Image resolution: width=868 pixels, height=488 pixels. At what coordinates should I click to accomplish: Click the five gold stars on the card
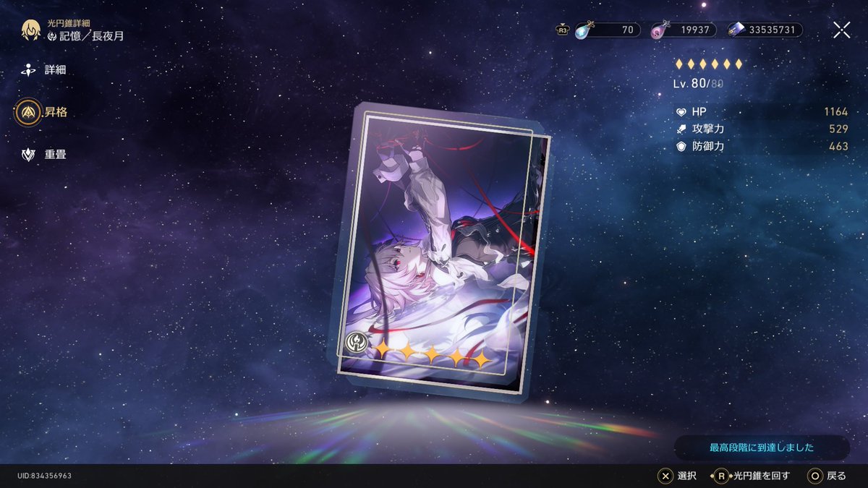(x=431, y=354)
